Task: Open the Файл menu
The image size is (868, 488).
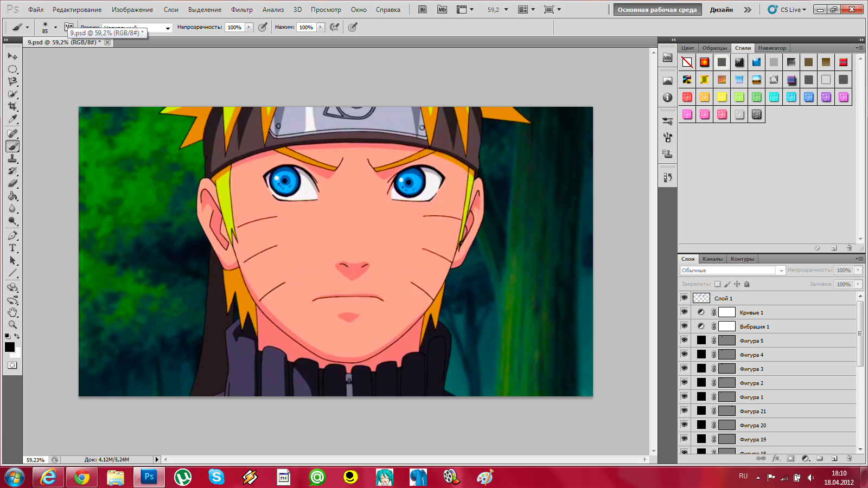Action: point(36,10)
